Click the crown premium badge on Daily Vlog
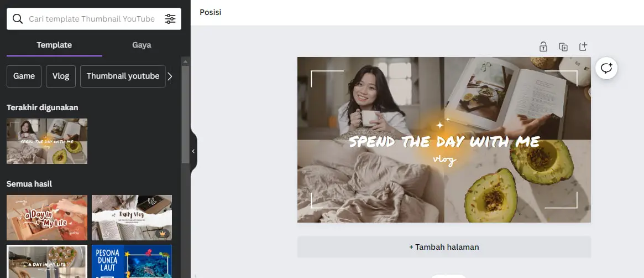Viewport: 644px width, 278px height. (x=163, y=234)
